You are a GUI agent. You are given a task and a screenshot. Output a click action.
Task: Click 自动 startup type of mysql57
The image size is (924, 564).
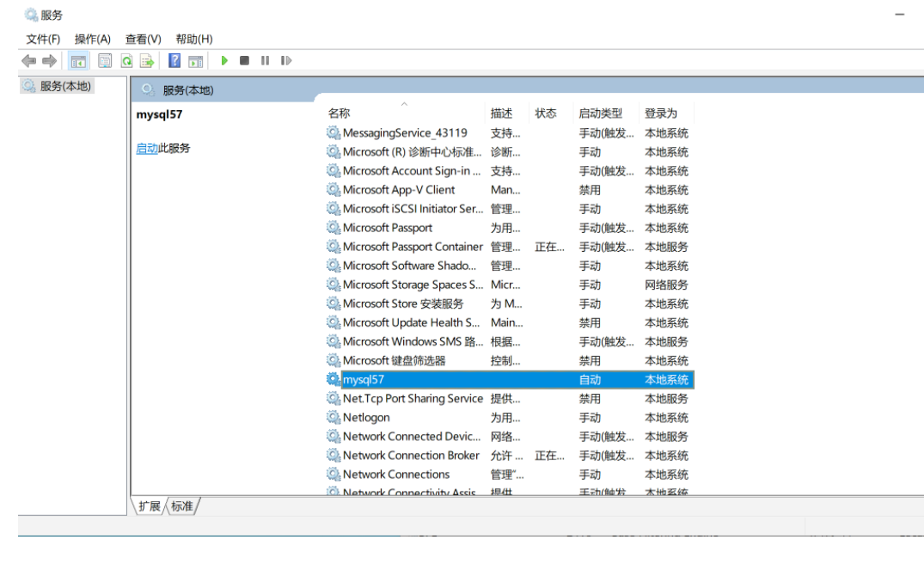click(590, 380)
